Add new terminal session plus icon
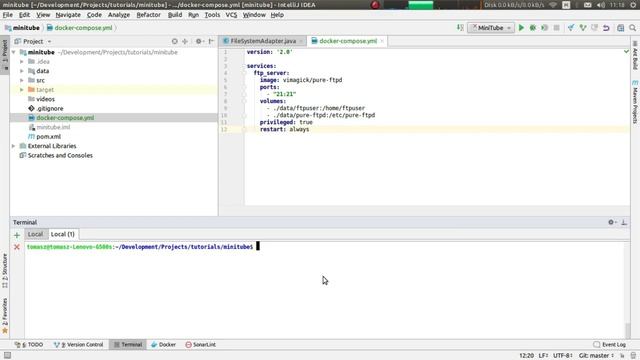The height and width of the screenshot is (360, 640). [x=17, y=235]
